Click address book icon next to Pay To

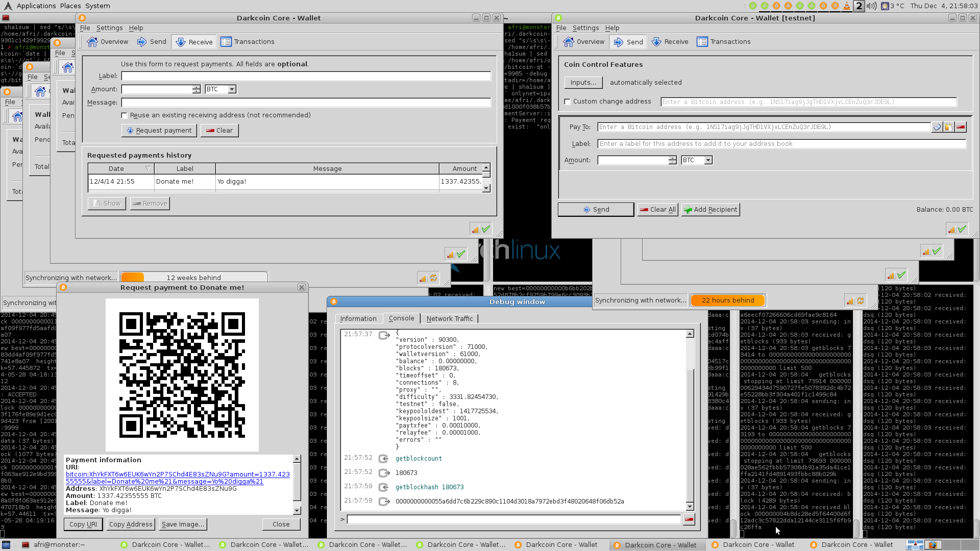tap(937, 127)
